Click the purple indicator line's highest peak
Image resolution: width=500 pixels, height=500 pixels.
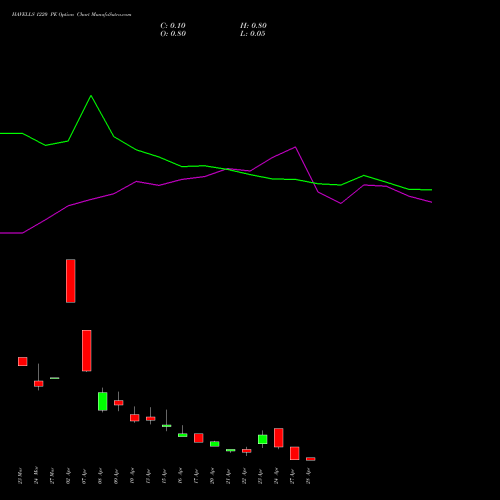tap(295, 147)
